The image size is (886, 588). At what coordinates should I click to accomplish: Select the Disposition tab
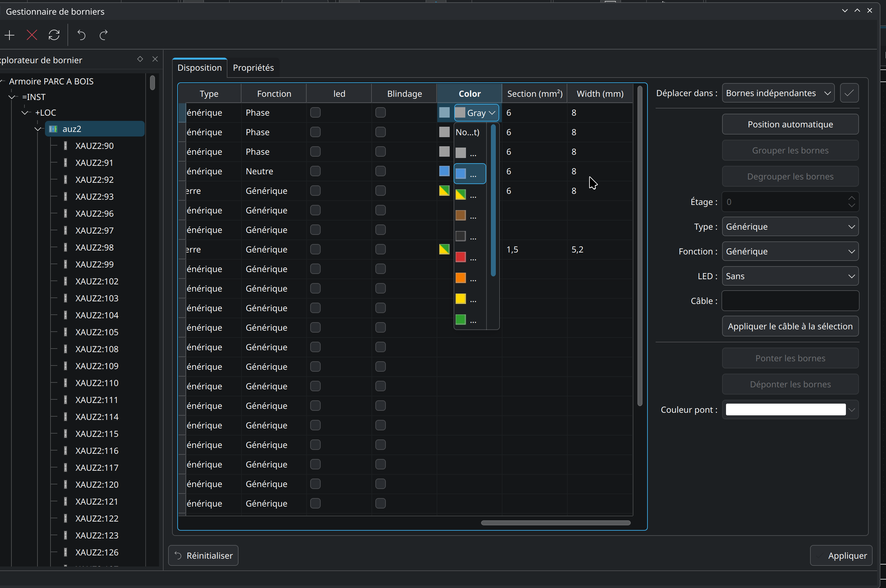(199, 68)
